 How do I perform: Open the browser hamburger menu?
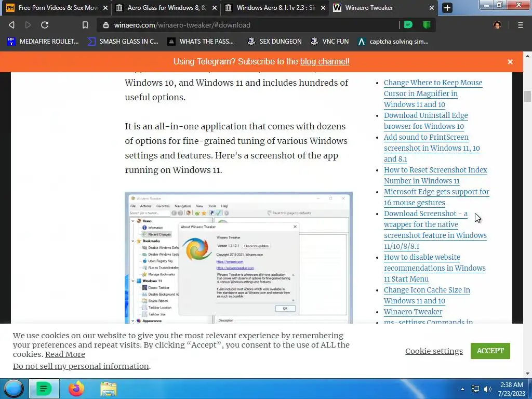[521, 25]
